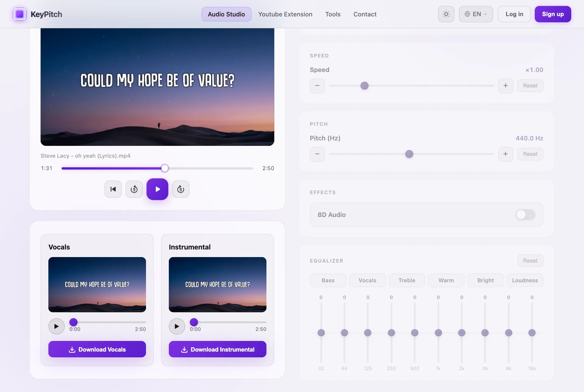The height and width of the screenshot is (392, 584).
Task: Click the Instrumental video thumbnail
Action: click(217, 284)
